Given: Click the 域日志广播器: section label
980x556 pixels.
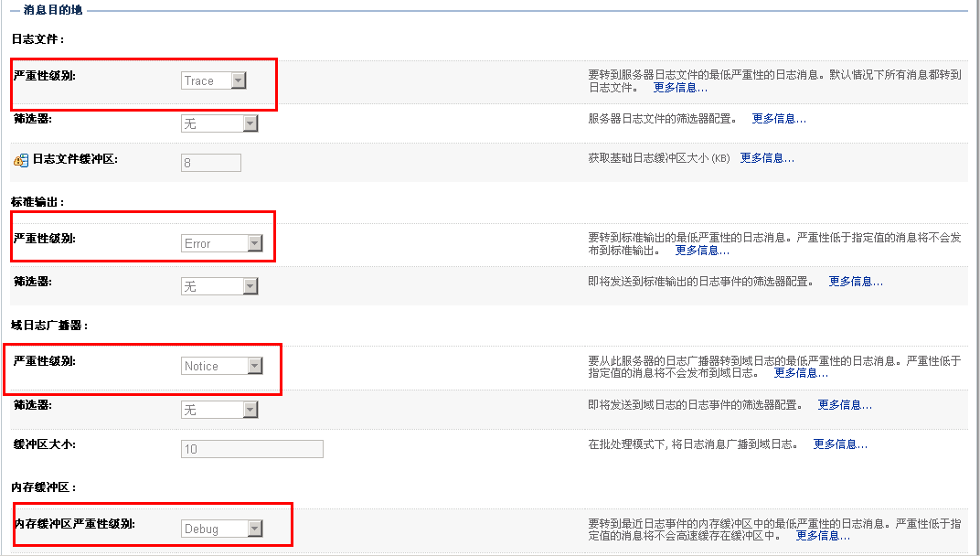Looking at the screenshot, I should (x=49, y=326).
